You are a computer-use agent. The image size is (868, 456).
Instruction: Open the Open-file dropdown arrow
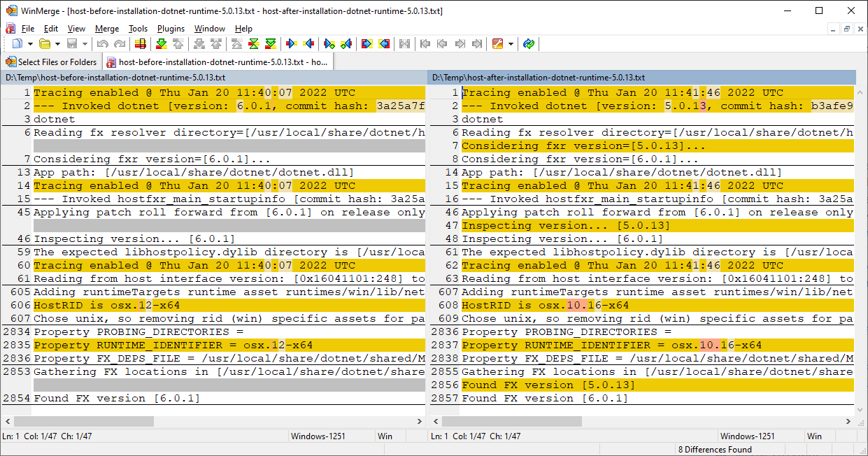tap(57, 43)
